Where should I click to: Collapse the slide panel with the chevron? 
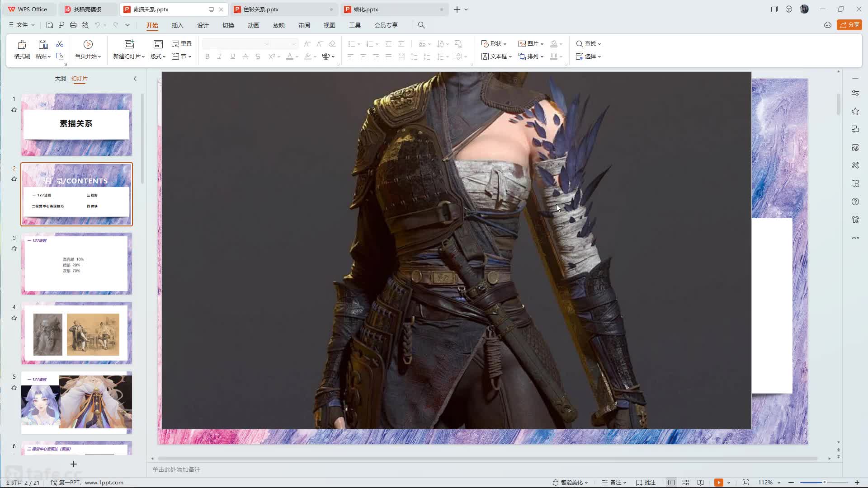pos(135,79)
